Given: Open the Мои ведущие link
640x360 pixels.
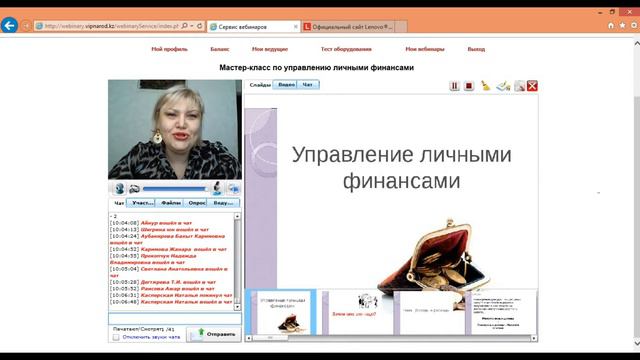Looking at the screenshot, I should (270, 49).
